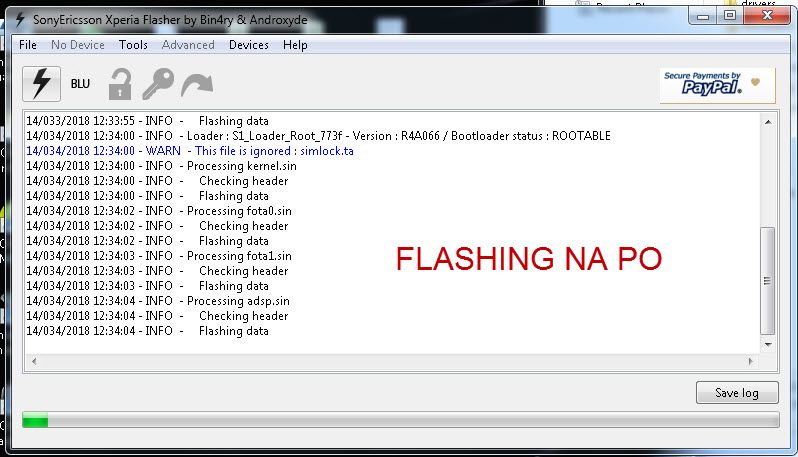The image size is (798, 457).
Task: Select the 'Processing kernel.sin' log line
Action: point(161,166)
